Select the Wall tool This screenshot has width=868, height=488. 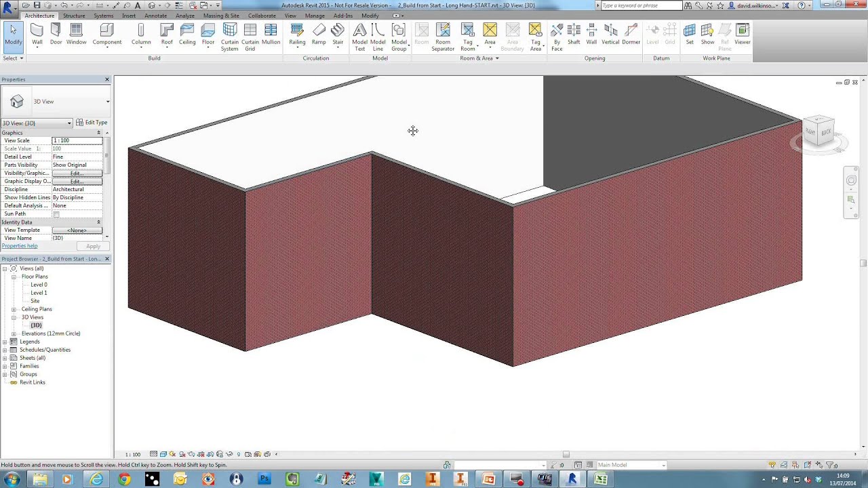pos(37,35)
